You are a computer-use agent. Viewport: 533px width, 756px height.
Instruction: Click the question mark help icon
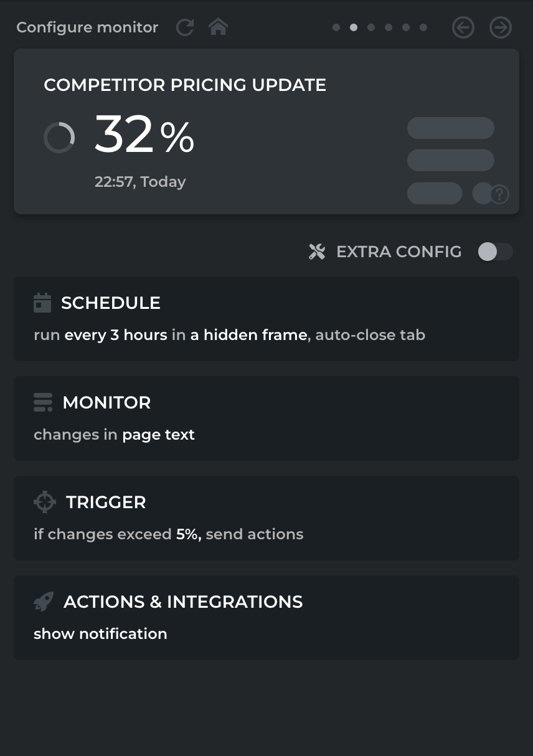pyautogui.click(x=499, y=194)
